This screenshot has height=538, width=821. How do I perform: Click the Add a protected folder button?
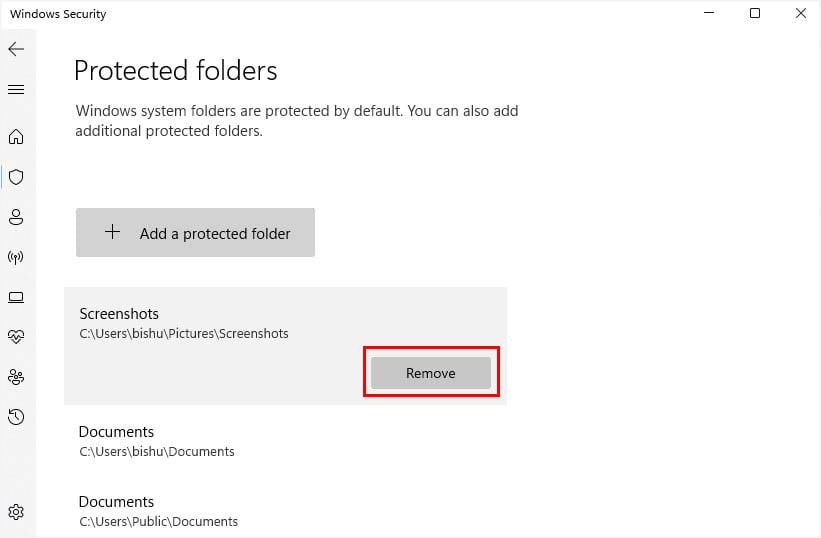[x=195, y=233]
